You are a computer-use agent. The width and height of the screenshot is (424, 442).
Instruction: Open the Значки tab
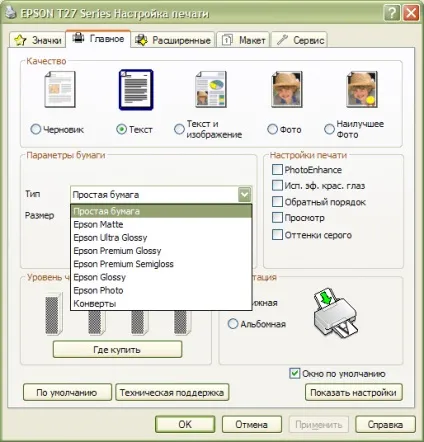point(37,40)
